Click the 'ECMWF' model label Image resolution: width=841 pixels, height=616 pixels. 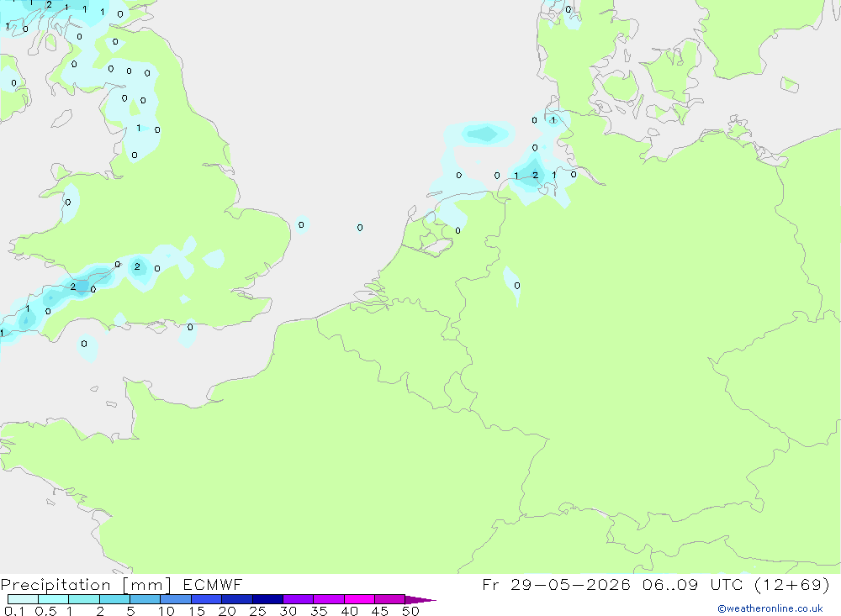[x=213, y=585]
